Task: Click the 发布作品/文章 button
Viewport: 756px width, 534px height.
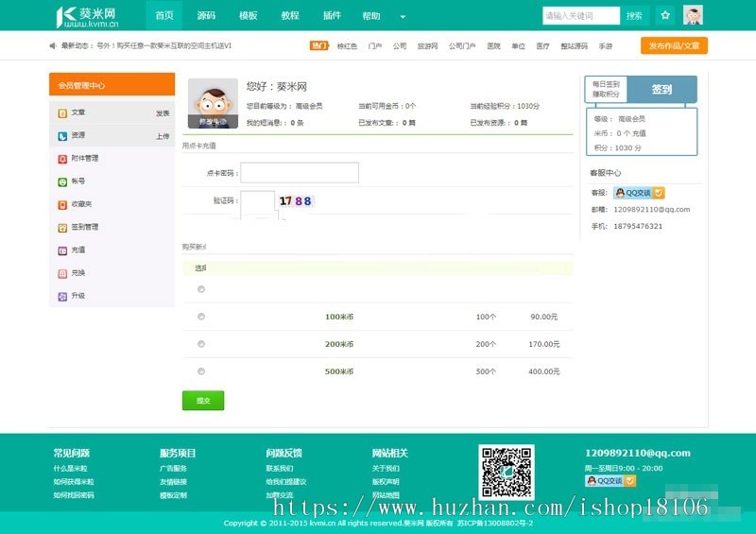Action: 674,45
